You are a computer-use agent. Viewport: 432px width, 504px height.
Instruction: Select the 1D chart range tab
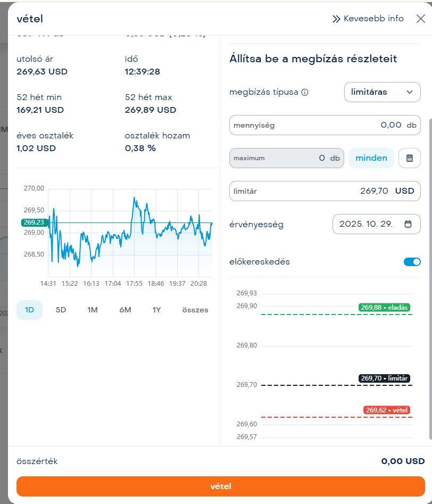pos(29,310)
